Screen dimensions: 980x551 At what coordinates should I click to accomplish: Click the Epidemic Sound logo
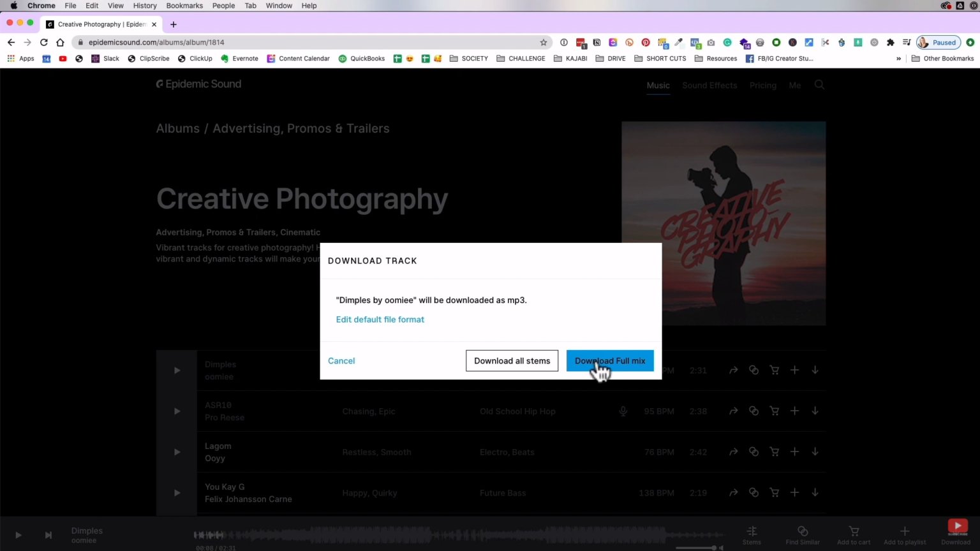pyautogui.click(x=198, y=84)
